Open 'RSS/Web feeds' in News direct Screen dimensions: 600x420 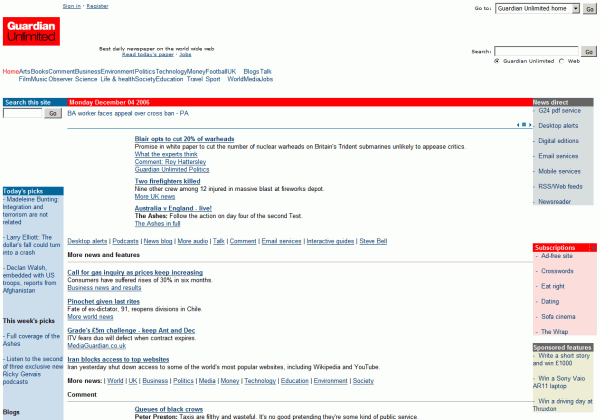click(x=560, y=187)
